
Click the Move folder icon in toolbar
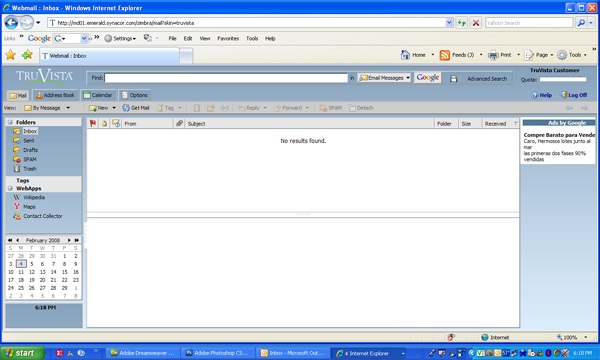tap(211, 108)
